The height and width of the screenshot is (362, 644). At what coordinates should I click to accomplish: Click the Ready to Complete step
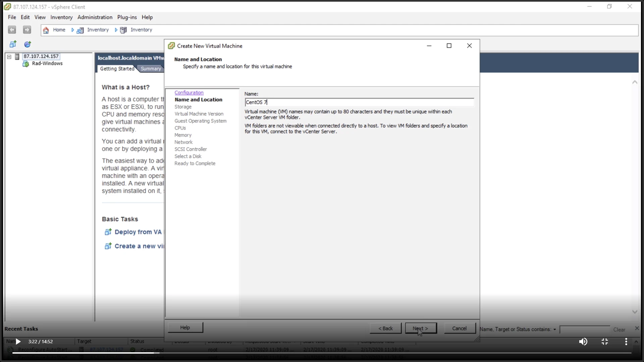(x=195, y=163)
